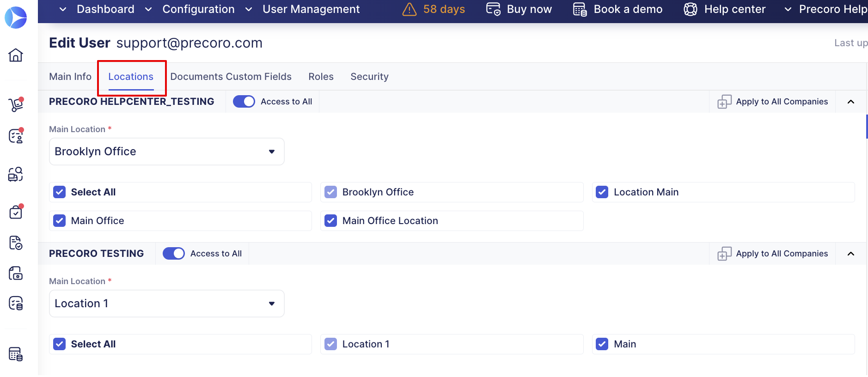The image size is (868, 377).
Task: Open the Configuration menu
Action: point(198,9)
